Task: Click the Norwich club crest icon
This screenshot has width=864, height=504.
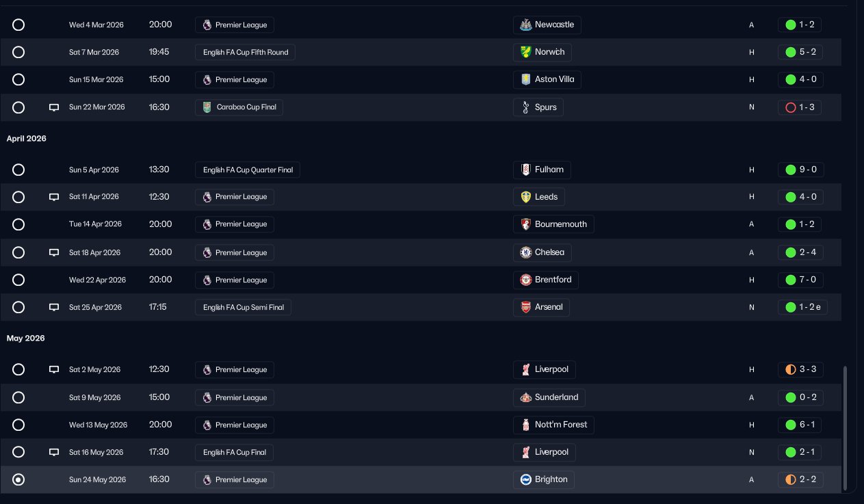Action: (525, 52)
